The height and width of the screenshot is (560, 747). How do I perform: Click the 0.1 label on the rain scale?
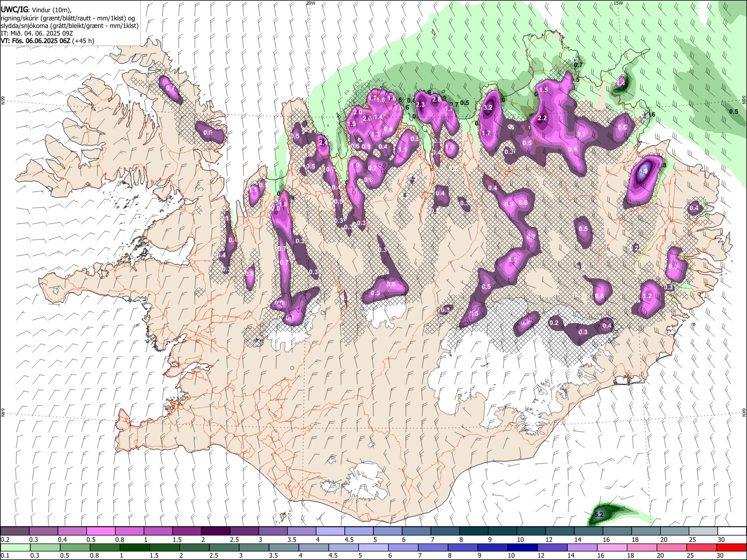[5, 555]
